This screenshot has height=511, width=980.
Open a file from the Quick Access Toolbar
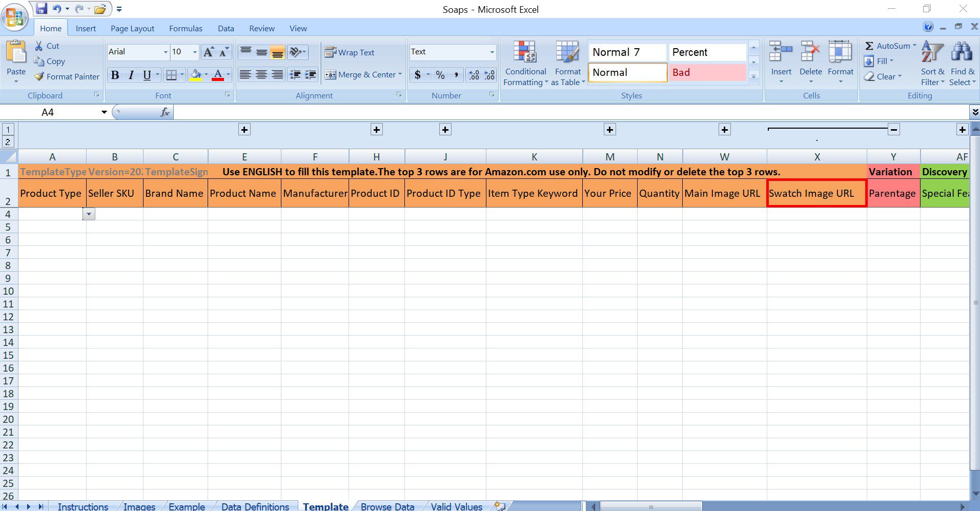(100, 9)
